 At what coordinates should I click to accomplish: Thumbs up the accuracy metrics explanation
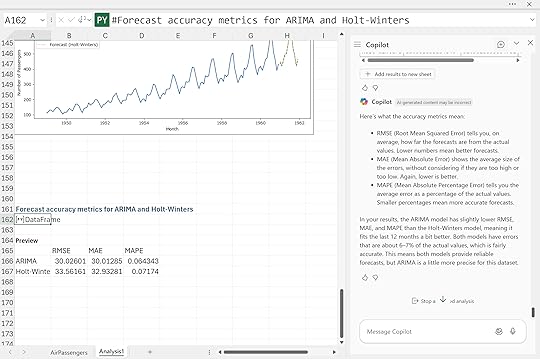[x=365, y=277]
